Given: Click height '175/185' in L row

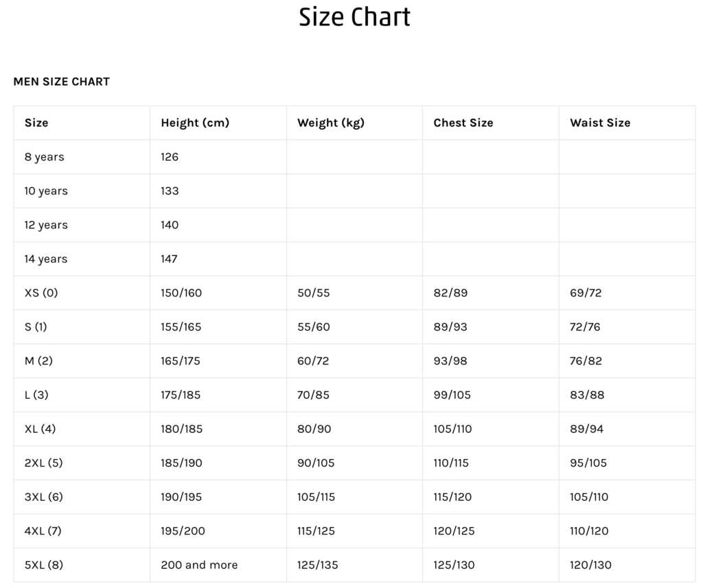Looking at the screenshot, I should [181, 395].
